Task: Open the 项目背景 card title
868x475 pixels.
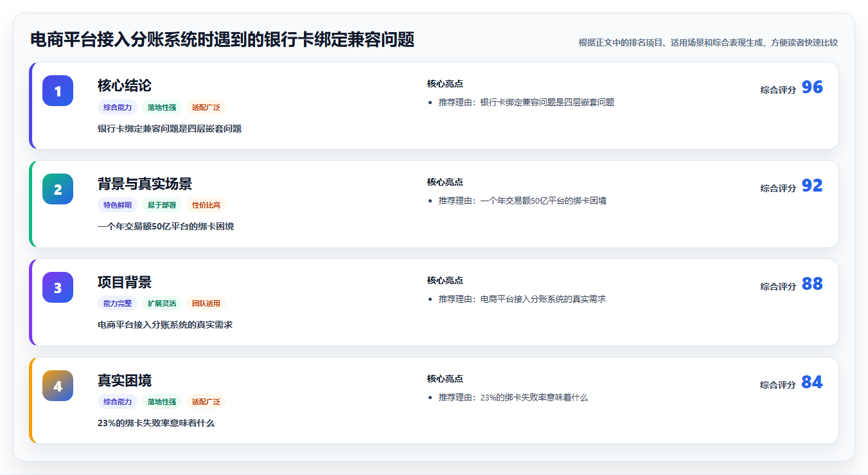Action: coord(125,282)
